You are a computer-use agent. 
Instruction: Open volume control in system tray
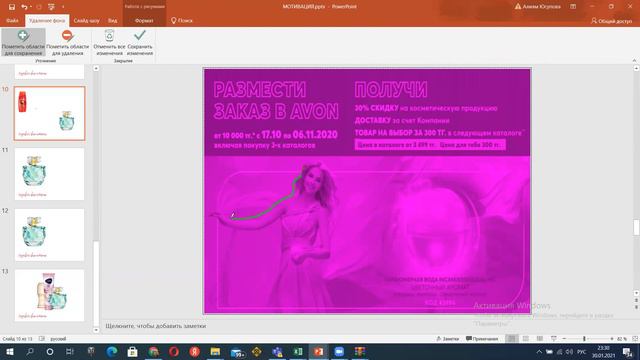[569, 351]
